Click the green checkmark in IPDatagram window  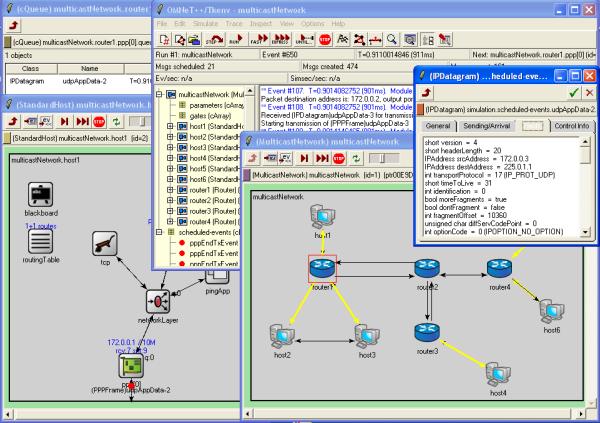(573, 92)
